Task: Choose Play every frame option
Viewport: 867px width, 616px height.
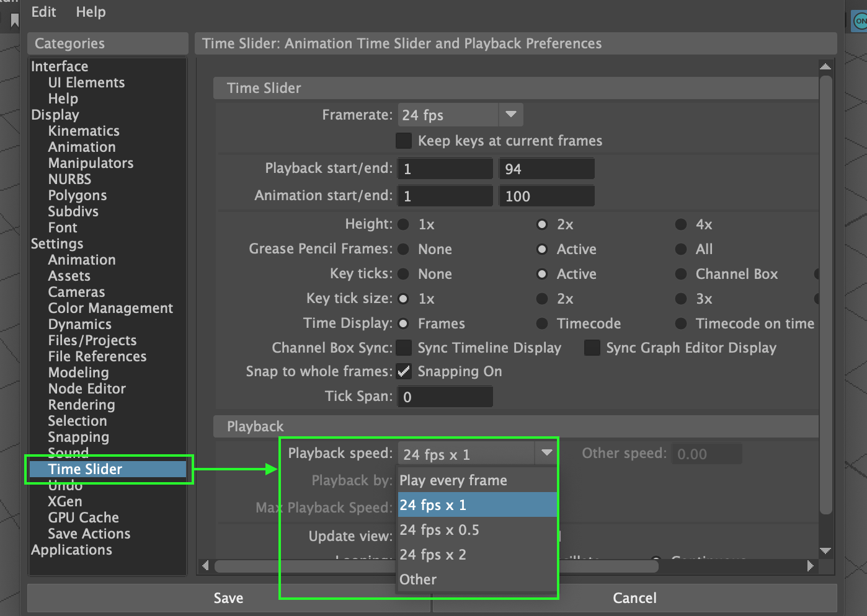Action: pos(453,480)
